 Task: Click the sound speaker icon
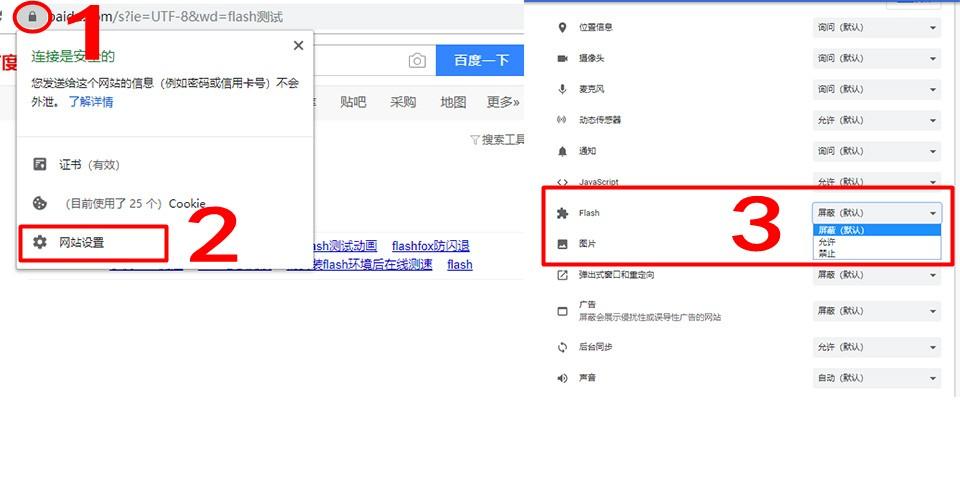[562, 378]
